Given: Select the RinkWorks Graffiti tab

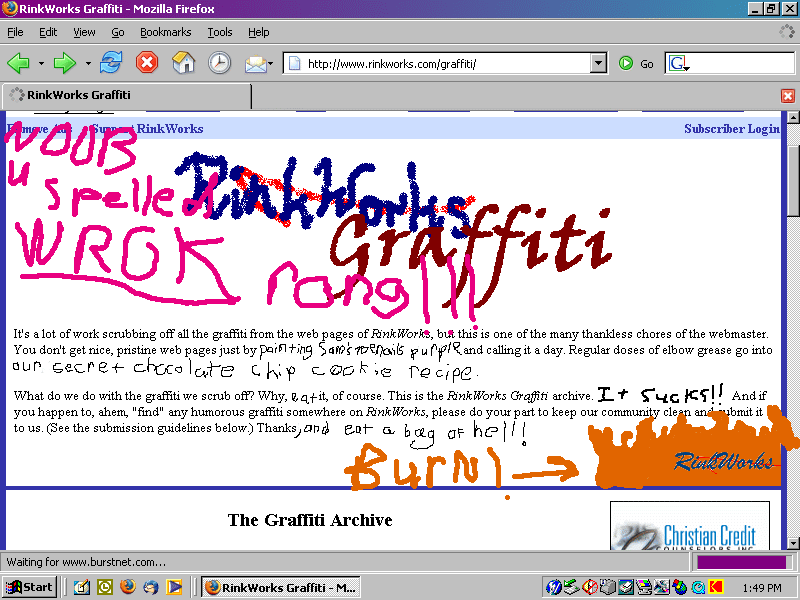Looking at the screenshot, I should click(127, 95).
